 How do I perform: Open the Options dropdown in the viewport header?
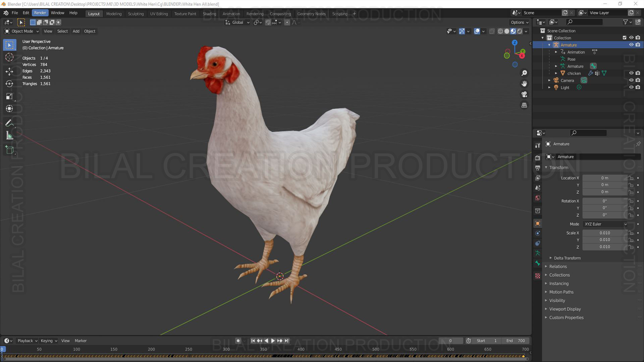pos(520,22)
